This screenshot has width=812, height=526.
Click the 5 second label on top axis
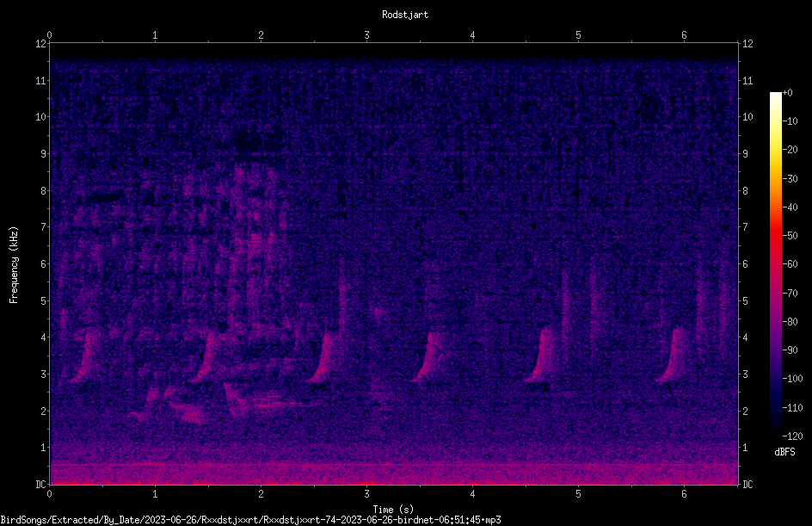(x=578, y=35)
